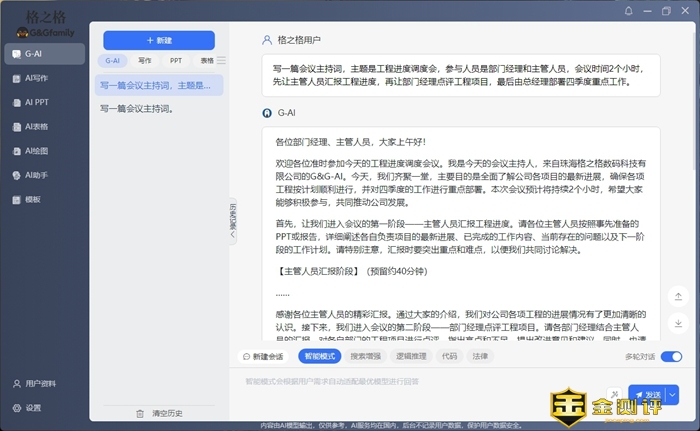700x431 pixels.
Task: Switch to the PPT history tab
Action: 176,60
